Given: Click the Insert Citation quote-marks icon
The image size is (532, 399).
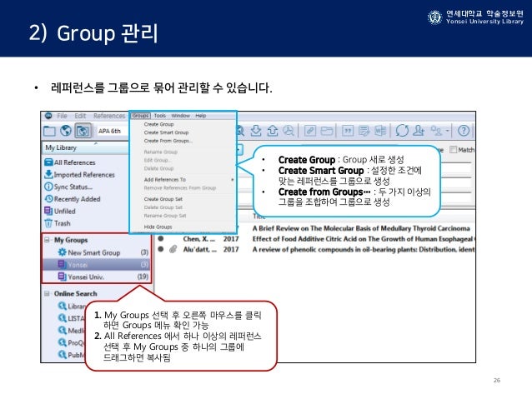Looking at the screenshot, I should click(x=348, y=131).
